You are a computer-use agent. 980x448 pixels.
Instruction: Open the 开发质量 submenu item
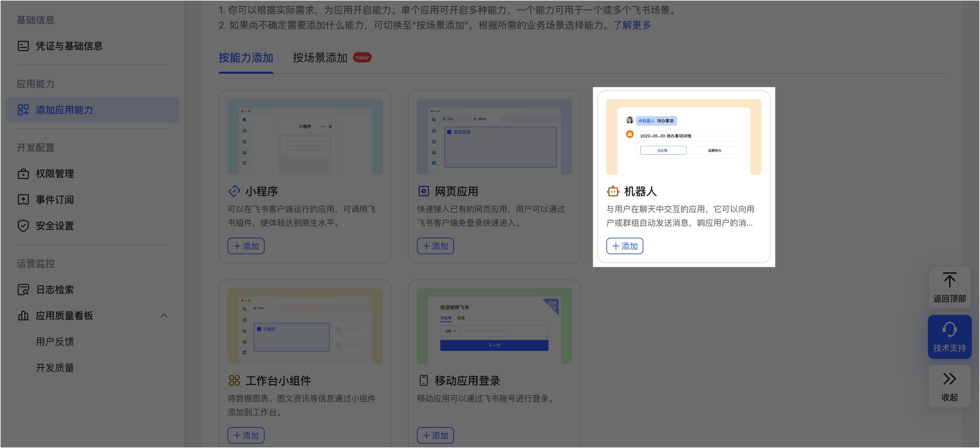coord(55,368)
